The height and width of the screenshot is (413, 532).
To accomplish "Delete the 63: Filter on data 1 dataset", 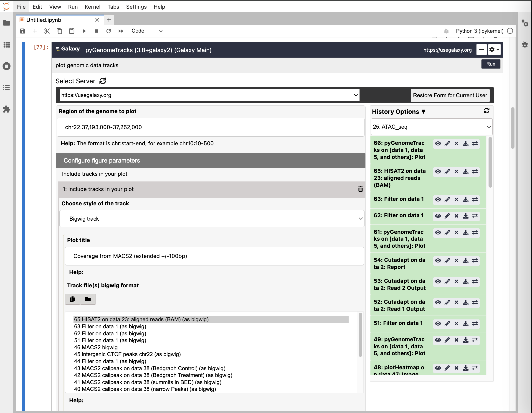I will (456, 199).
